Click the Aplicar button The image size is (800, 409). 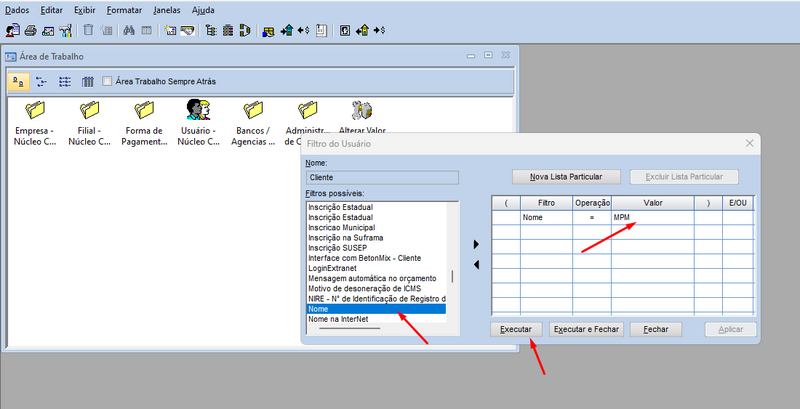pyautogui.click(x=731, y=329)
